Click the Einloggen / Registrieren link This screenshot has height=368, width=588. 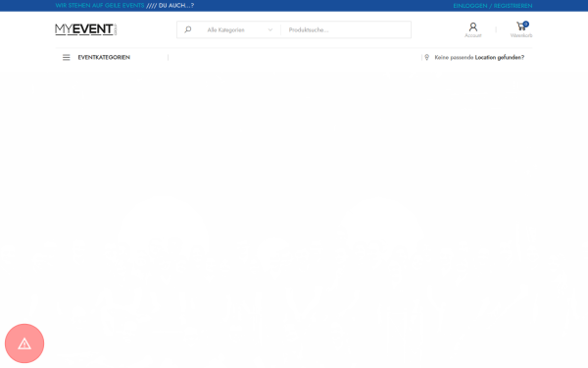pos(492,6)
